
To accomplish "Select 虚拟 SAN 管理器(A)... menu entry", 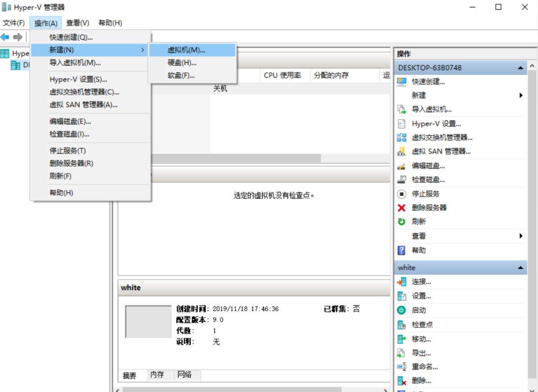I will pos(91,104).
